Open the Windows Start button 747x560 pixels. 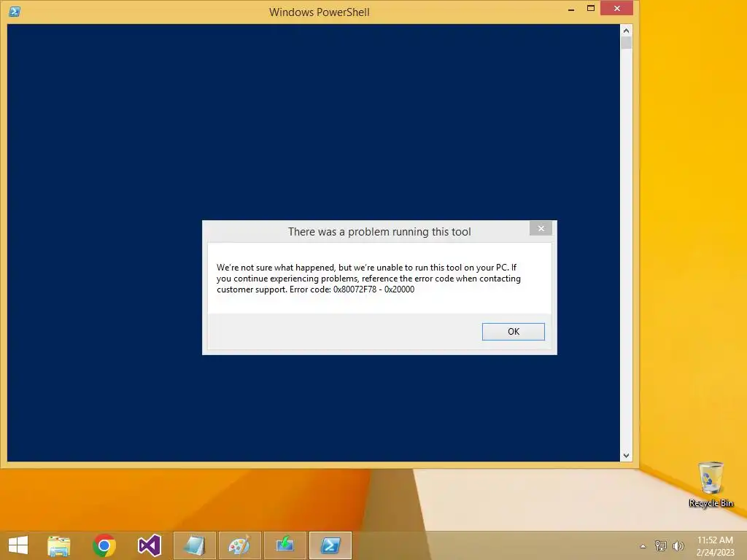click(18, 545)
